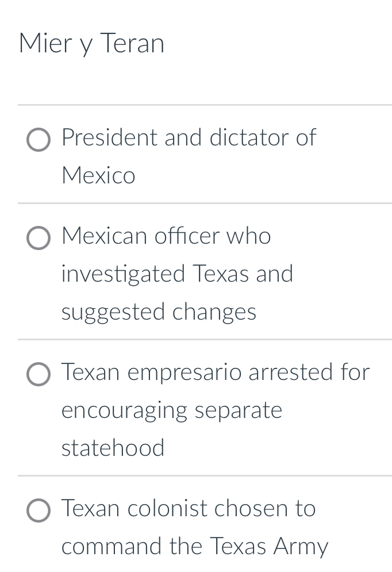Click the 'Mier y Teran' question heading

(91, 44)
